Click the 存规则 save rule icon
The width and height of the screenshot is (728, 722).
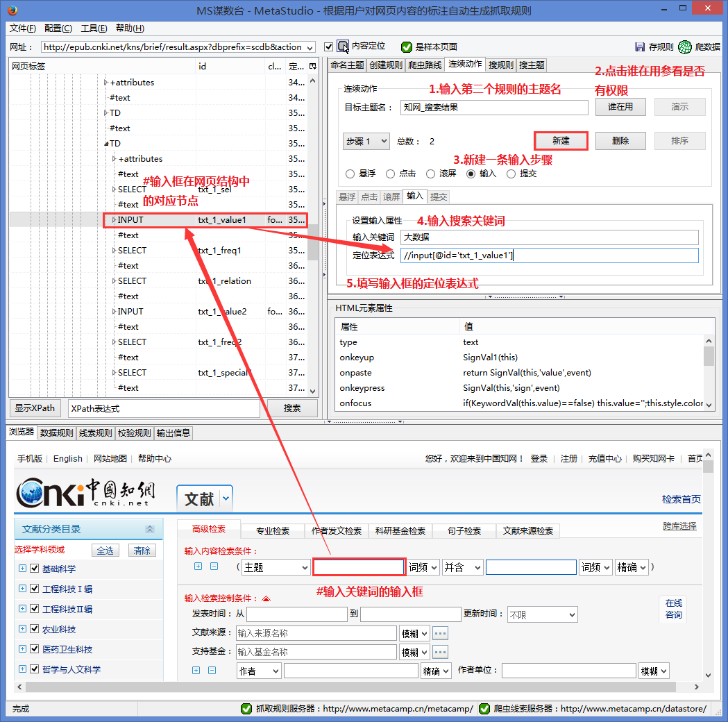pos(640,47)
